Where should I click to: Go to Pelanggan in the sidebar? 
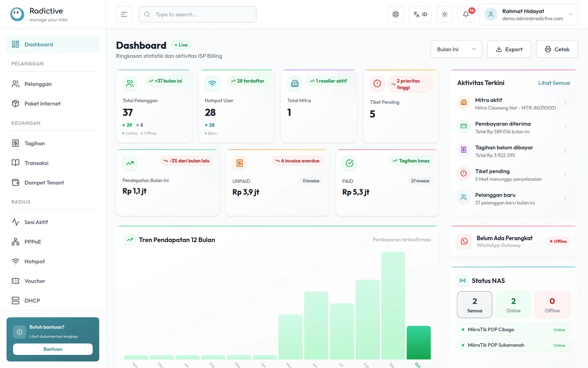click(x=53, y=84)
